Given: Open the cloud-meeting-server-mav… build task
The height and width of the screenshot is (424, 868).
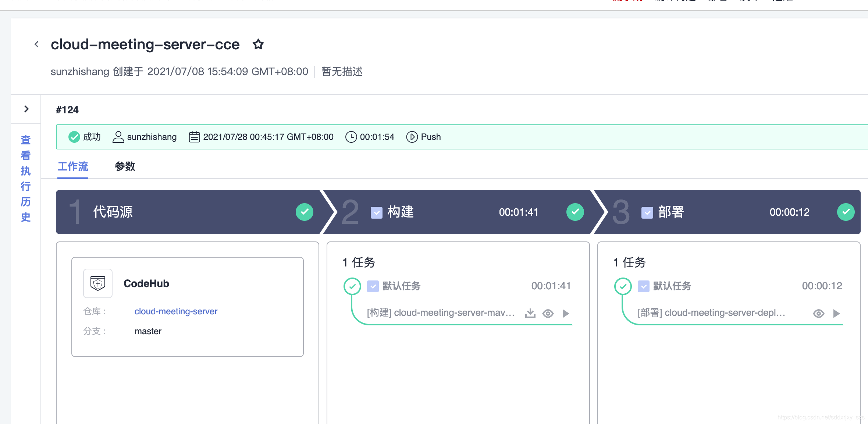Looking at the screenshot, I should point(441,312).
